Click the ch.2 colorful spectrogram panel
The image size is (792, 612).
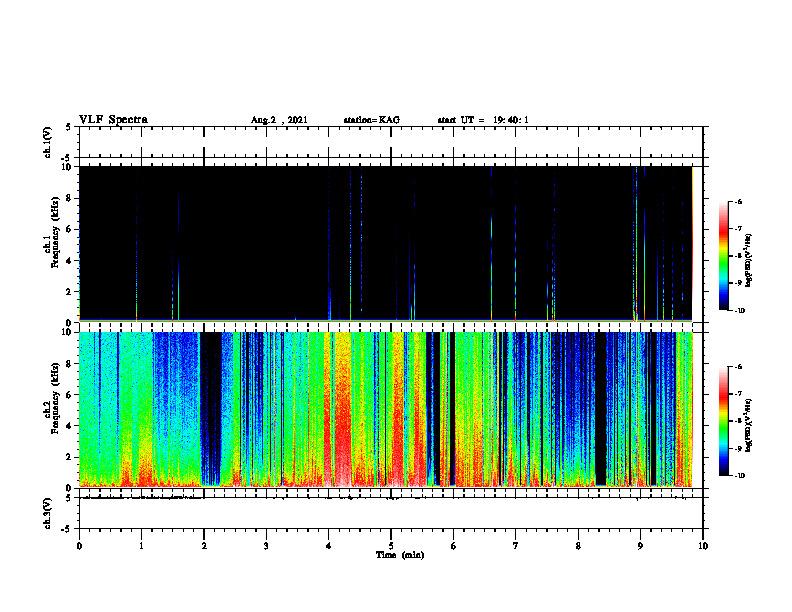[386, 410]
